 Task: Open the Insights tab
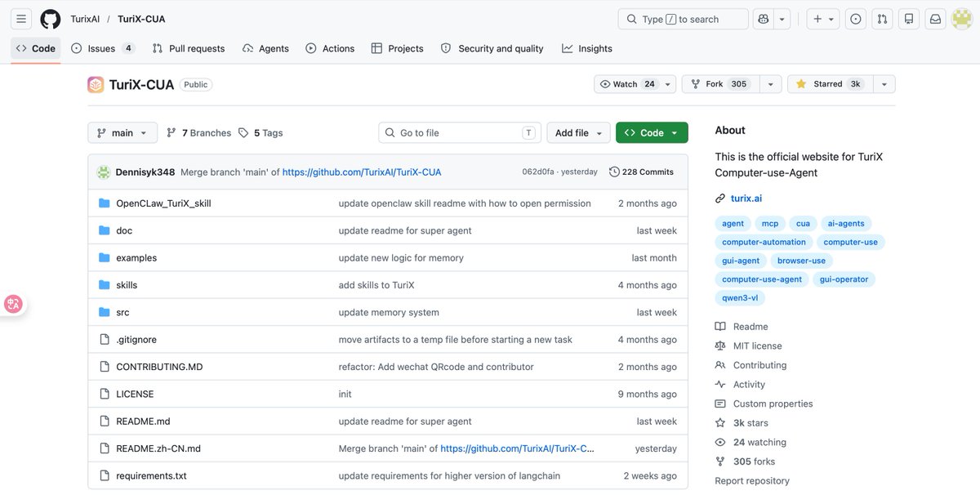(587, 48)
